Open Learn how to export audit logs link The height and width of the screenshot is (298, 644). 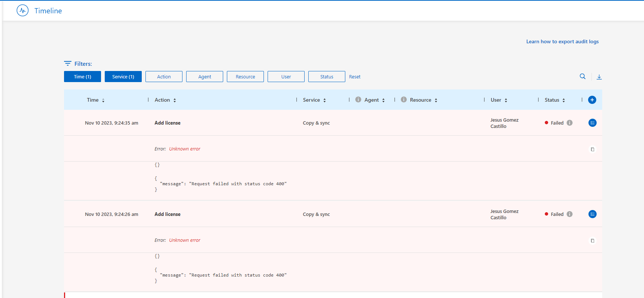[x=562, y=41]
